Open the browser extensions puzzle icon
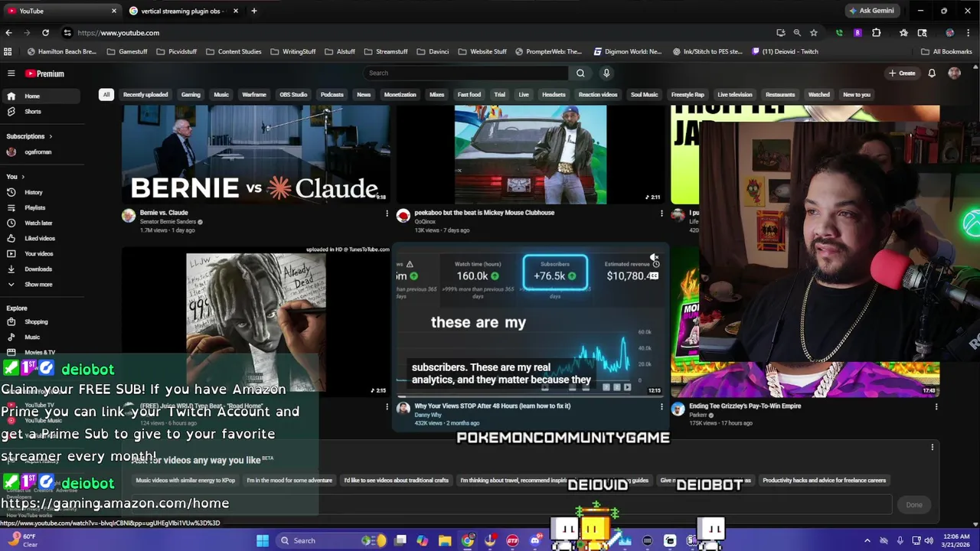The height and width of the screenshot is (551, 980). pyautogui.click(x=876, y=33)
